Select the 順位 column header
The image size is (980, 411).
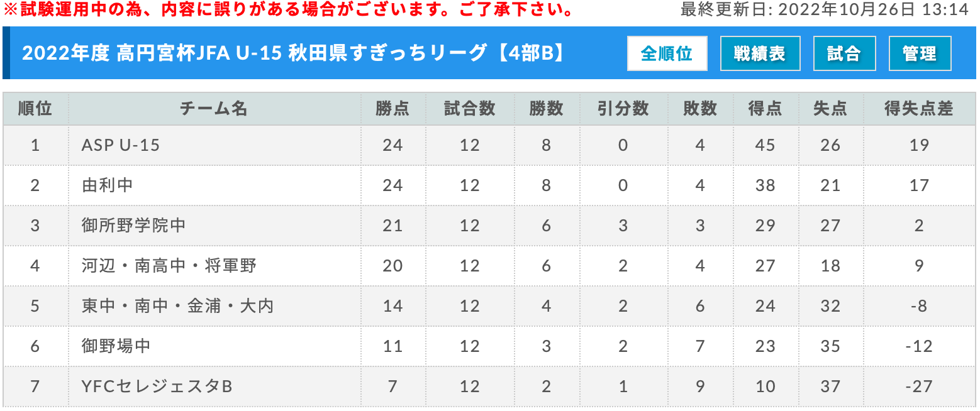point(35,109)
